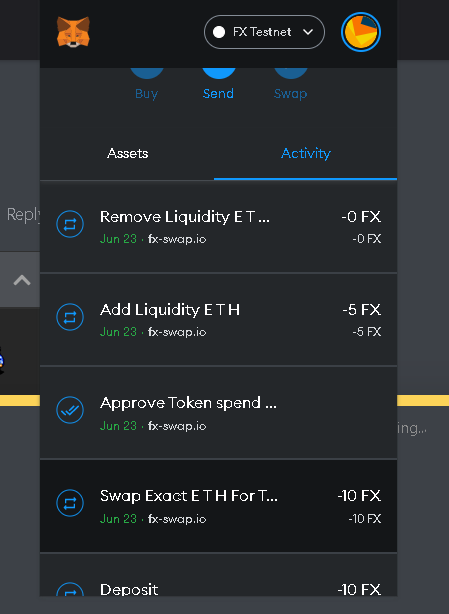The height and width of the screenshot is (614, 449).
Task: Click the MetaMask fox logo
Action: [73, 32]
